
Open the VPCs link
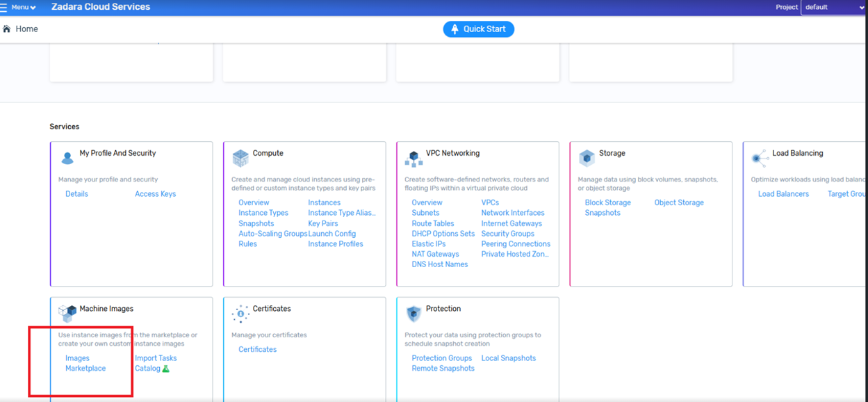coord(490,203)
